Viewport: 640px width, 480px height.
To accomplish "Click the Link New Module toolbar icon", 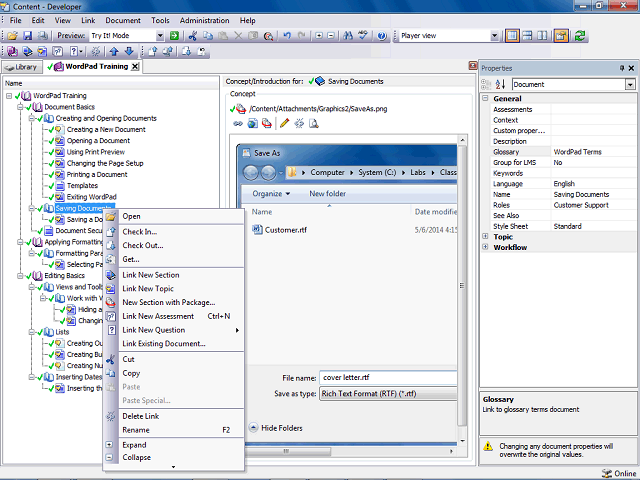I will 12,51.
